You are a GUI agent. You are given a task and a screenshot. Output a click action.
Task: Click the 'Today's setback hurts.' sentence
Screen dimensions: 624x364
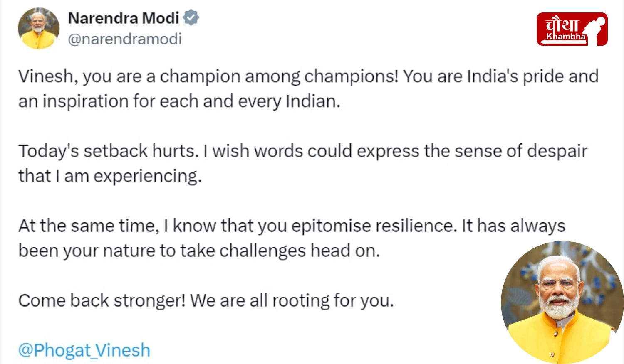point(109,151)
